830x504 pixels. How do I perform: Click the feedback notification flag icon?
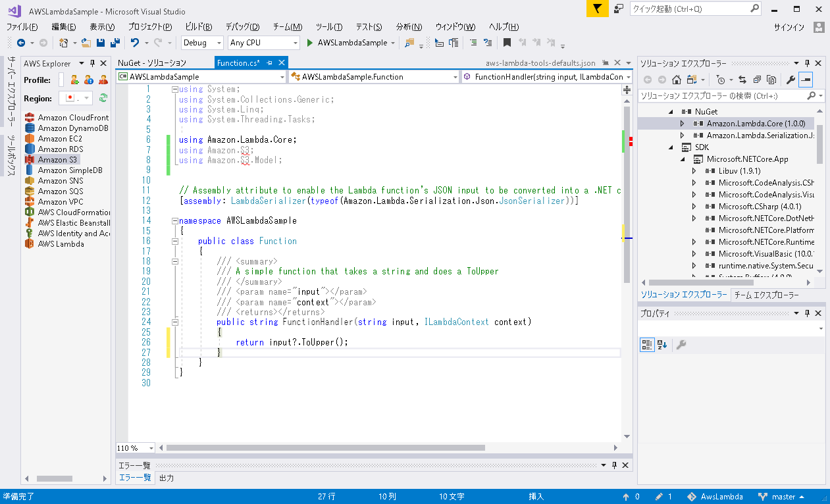coord(596,9)
